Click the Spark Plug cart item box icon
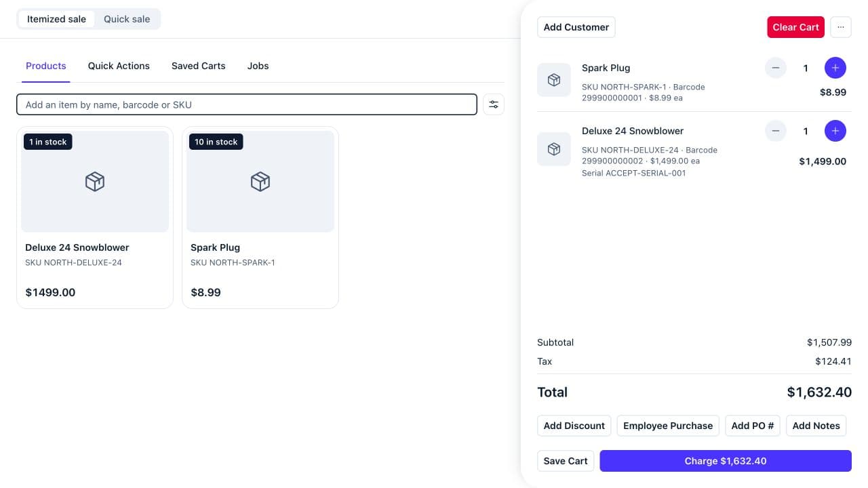The width and height of the screenshot is (868, 488). pos(554,80)
